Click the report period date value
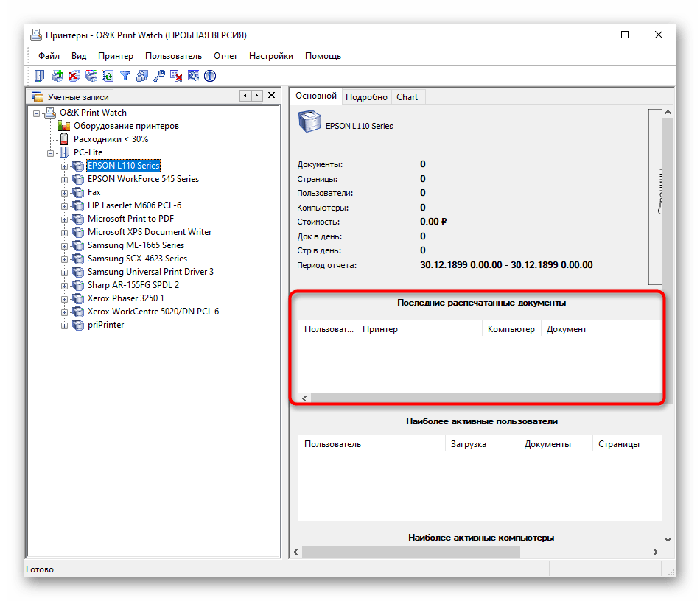700x601 pixels. click(x=506, y=265)
